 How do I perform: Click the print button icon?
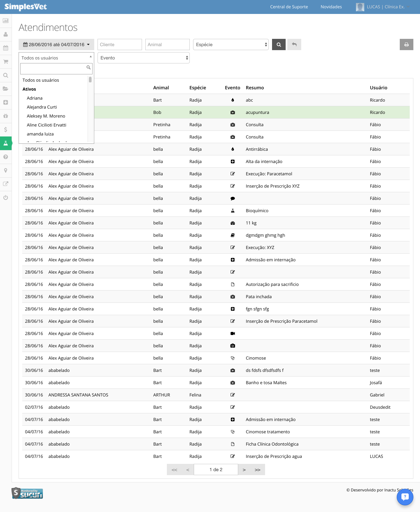click(x=406, y=44)
